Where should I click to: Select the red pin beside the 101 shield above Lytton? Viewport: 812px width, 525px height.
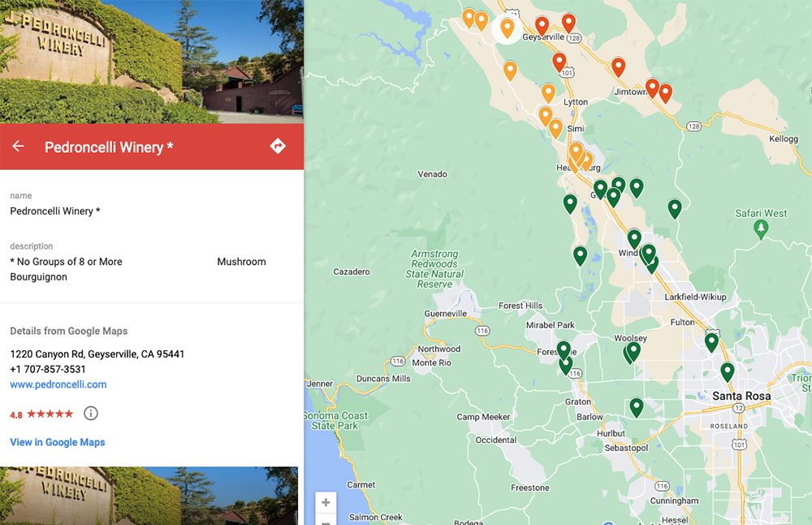click(559, 63)
